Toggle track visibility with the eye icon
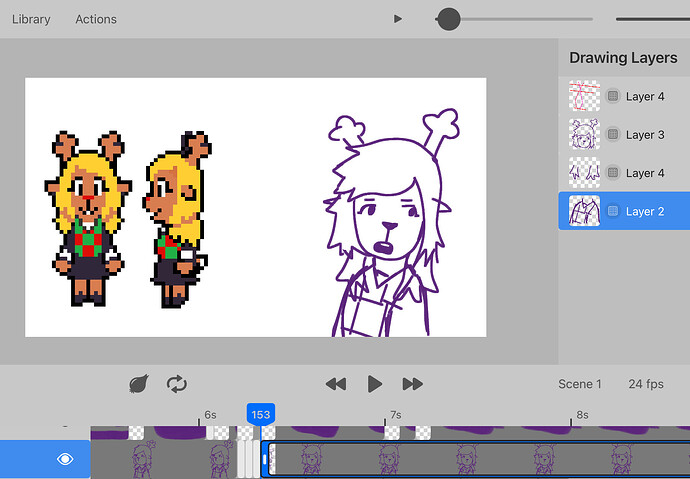 tap(65, 459)
